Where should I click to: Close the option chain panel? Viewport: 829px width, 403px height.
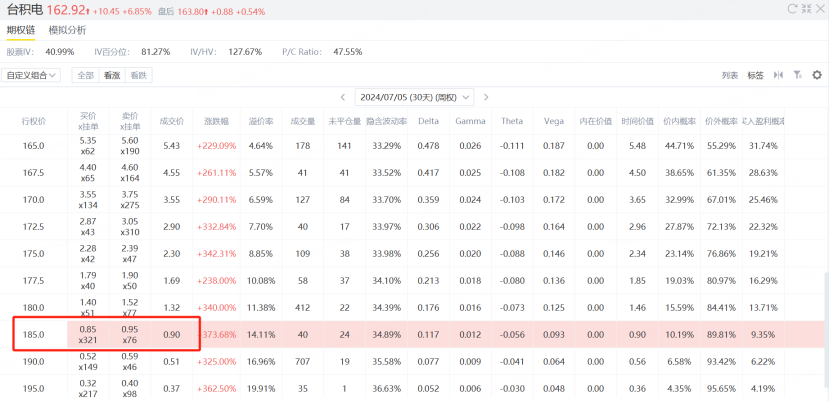coord(819,8)
